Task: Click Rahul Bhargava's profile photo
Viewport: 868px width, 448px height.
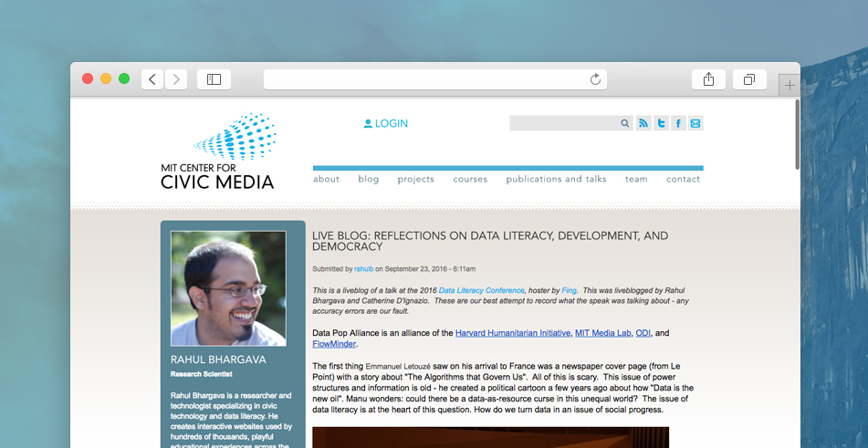Action: coord(228,288)
